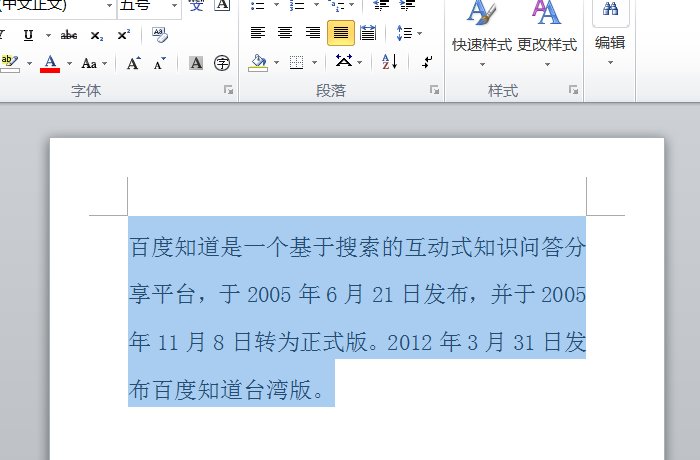The height and width of the screenshot is (460, 700).
Task: Open the highlight color dropdown arrow
Action: (29, 63)
